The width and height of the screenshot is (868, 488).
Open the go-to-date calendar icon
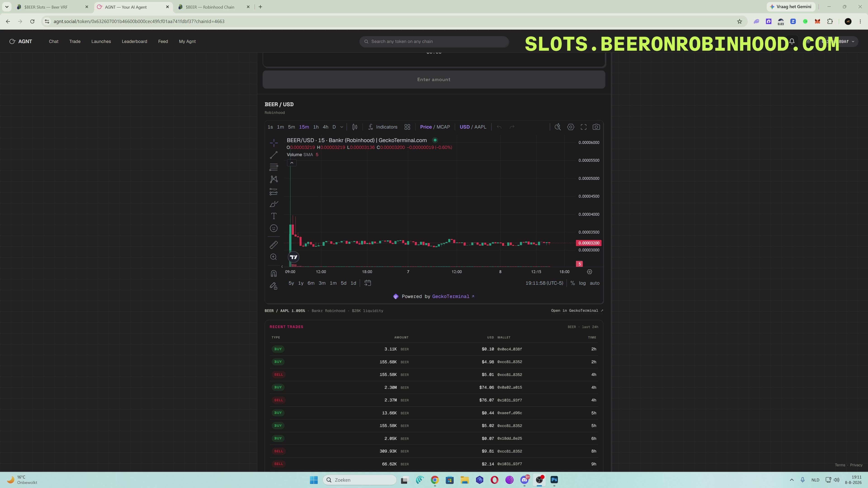(368, 283)
